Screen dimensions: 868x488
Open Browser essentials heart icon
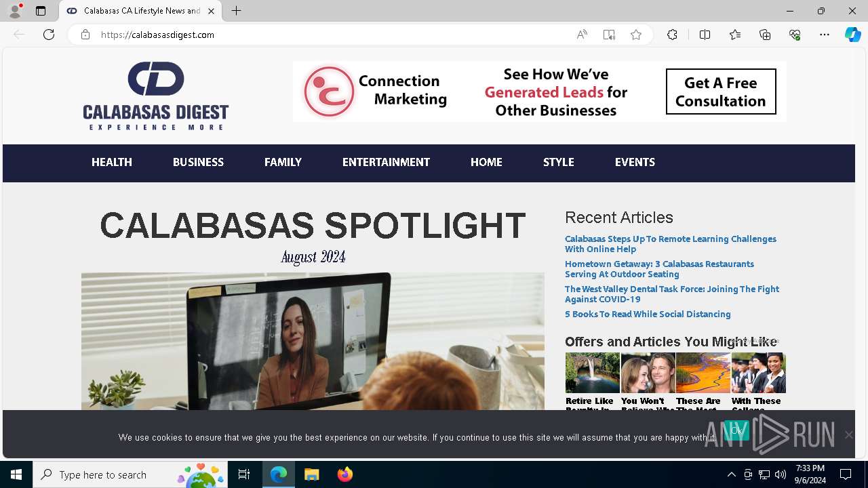pyautogui.click(x=795, y=35)
